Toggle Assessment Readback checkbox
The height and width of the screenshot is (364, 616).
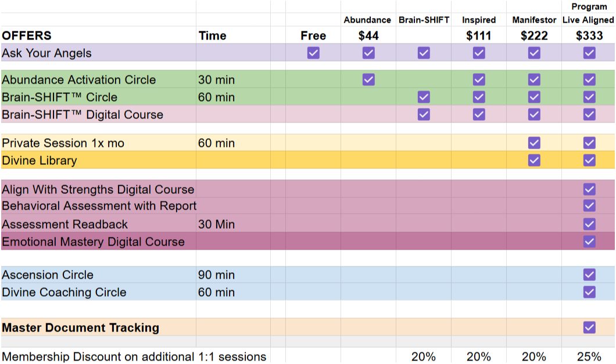pos(589,224)
